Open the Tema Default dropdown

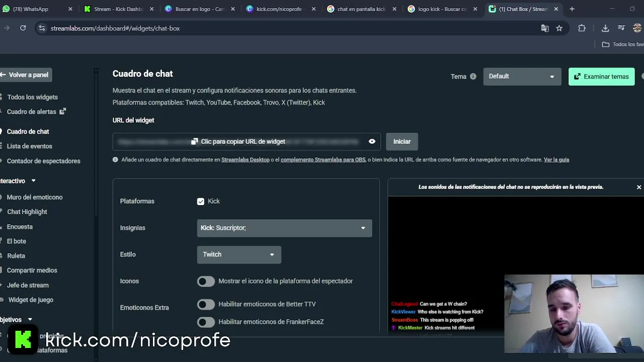click(522, 76)
